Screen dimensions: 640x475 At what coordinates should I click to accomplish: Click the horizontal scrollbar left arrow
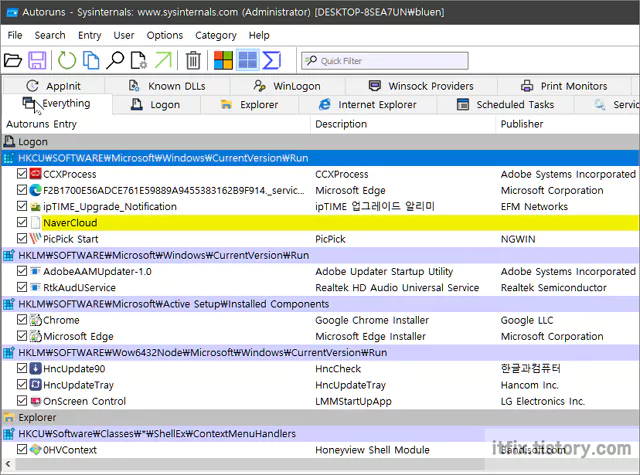[8, 464]
